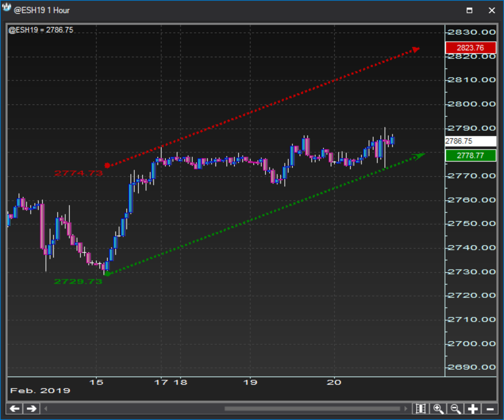Click the green starting point at 2729.73

tap(107, 274)
